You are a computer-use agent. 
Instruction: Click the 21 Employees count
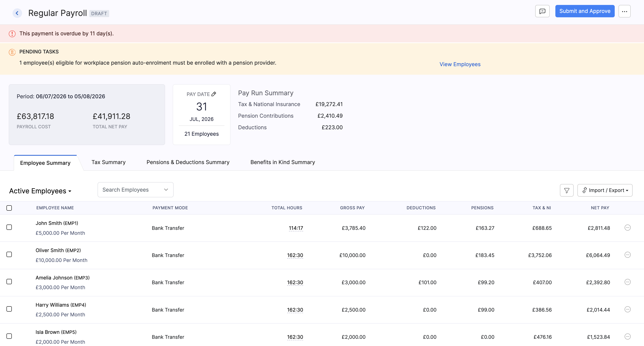201,134
